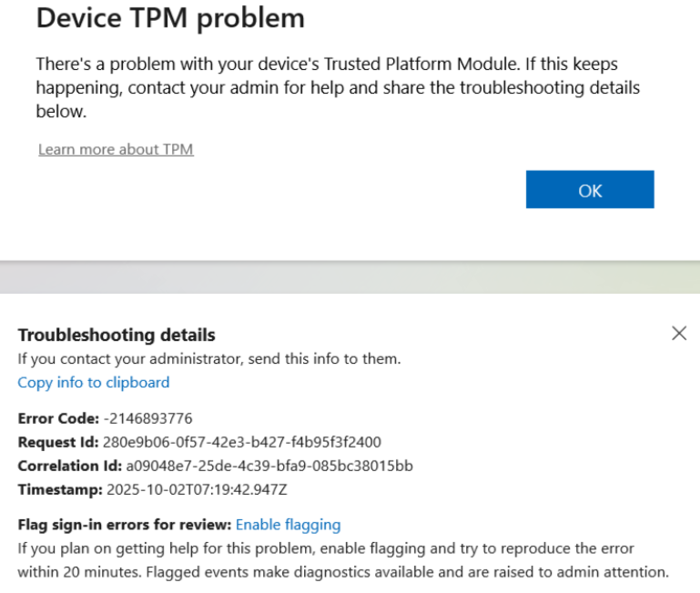Click the Trusted Platform Module description paragraph
This screenshot has width=700, height=593.
(x=338, y=87)
